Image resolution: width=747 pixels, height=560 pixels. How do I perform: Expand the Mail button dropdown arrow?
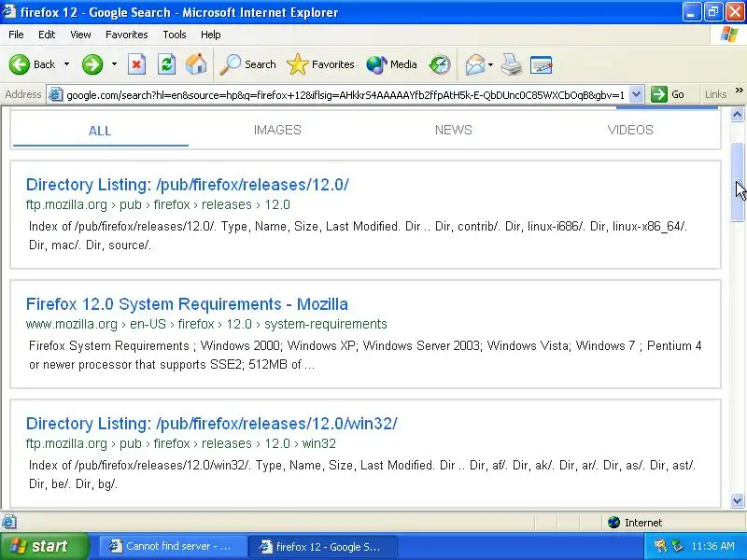click(x=491, y=64)
